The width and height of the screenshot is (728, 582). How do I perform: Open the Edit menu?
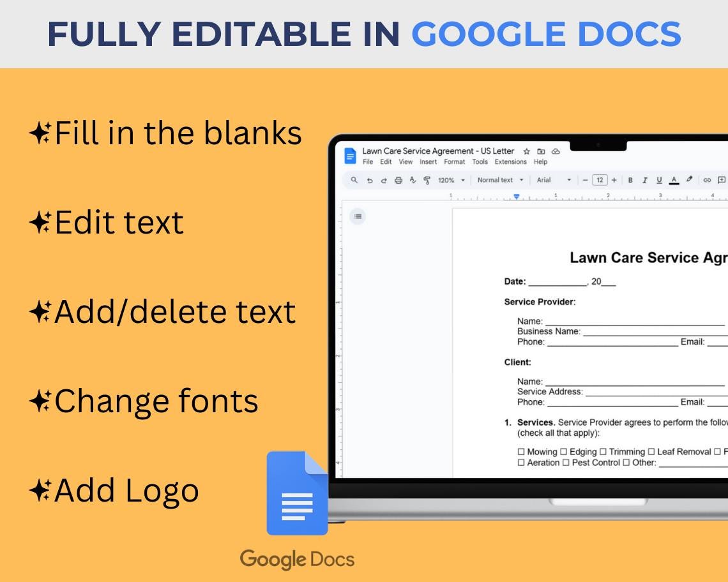pyautogui.click(x=386, y=162)
